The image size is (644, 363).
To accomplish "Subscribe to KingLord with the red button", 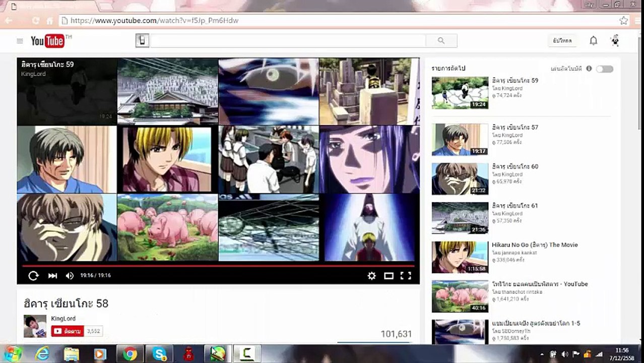I will coord(67,331).
